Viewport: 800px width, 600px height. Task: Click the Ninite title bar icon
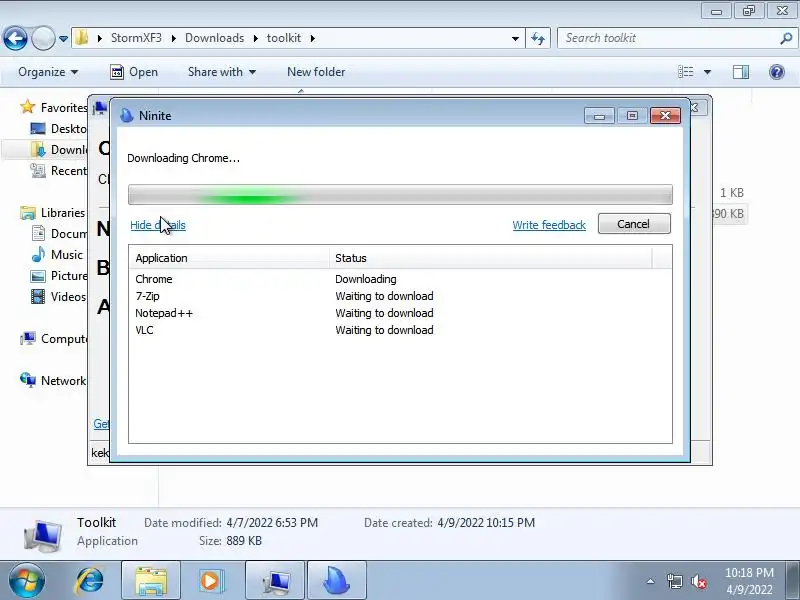click(x=127, y=116)
